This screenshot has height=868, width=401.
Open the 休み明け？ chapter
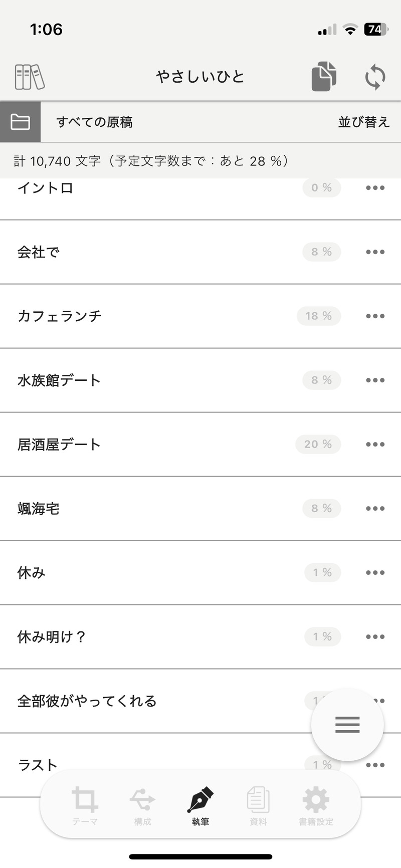[52, 637]
